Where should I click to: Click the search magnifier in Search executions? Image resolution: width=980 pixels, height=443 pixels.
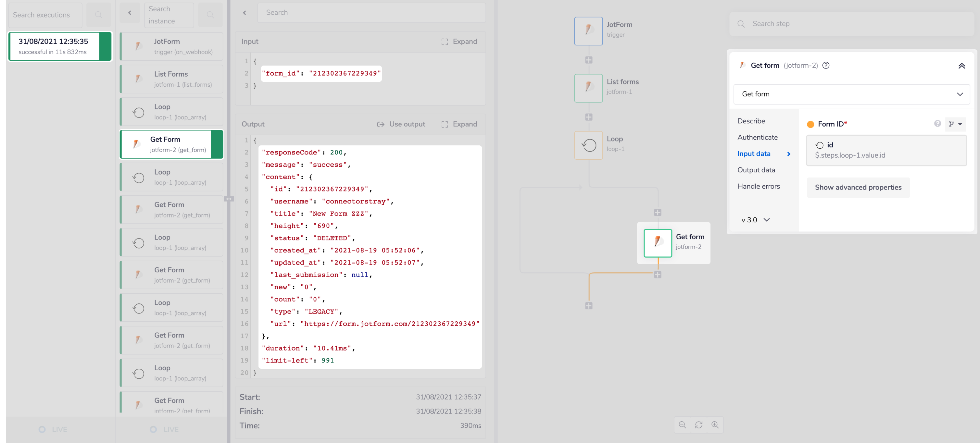(98, 15)
